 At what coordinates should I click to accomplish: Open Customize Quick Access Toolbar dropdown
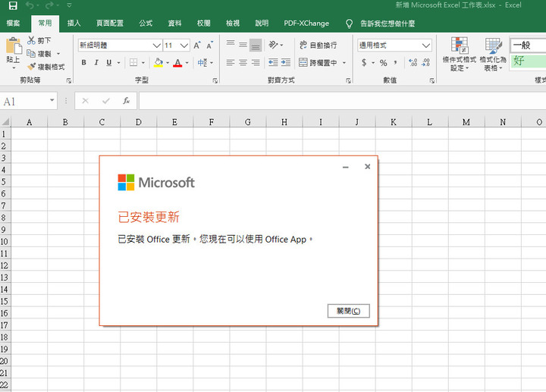pos(69,5)
